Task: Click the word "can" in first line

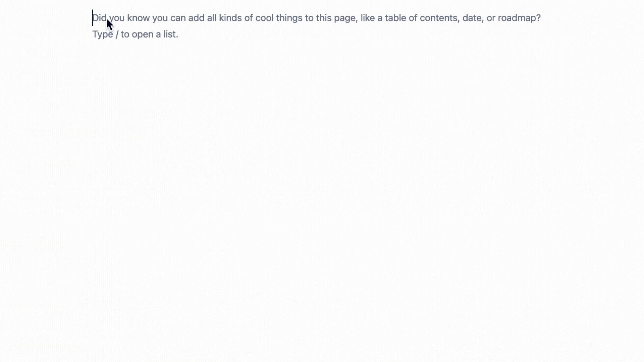Action: coord(178,18)
